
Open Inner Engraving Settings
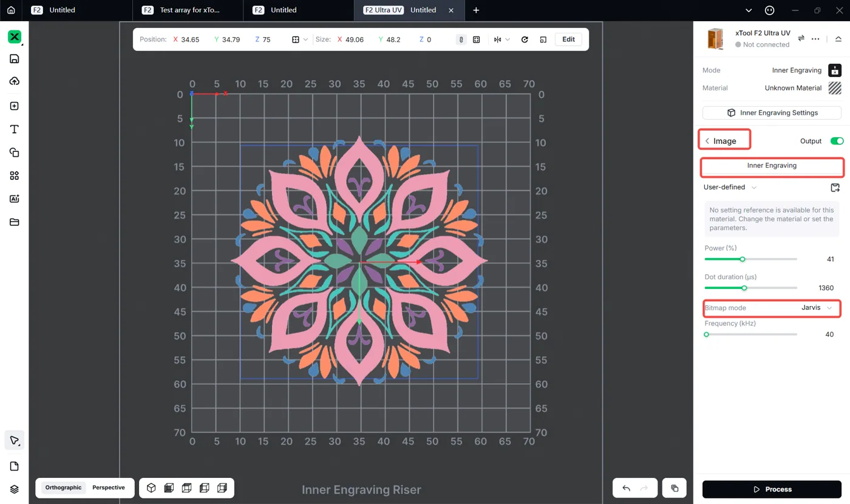pos(772,113)
